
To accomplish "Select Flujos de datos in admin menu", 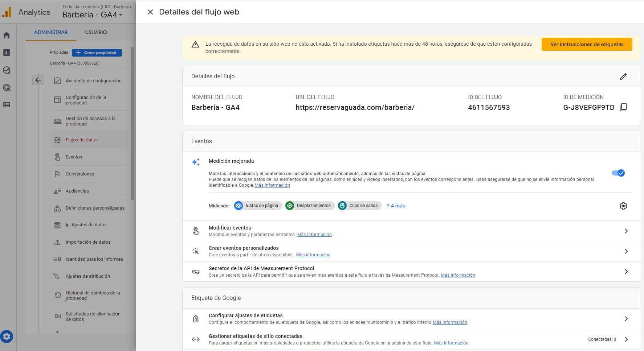I will click(x=82, y=140).
